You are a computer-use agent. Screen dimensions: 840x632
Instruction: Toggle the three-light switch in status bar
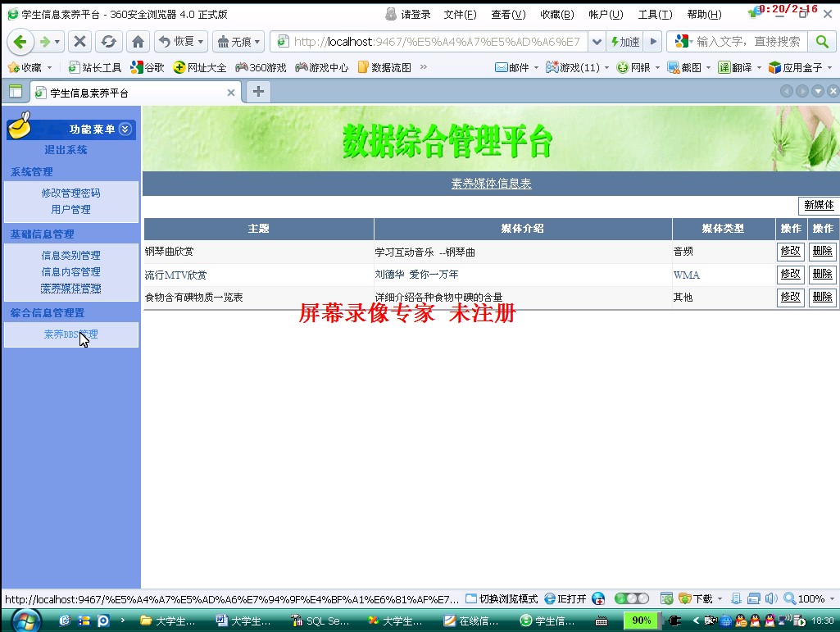(x=632, y=598)
